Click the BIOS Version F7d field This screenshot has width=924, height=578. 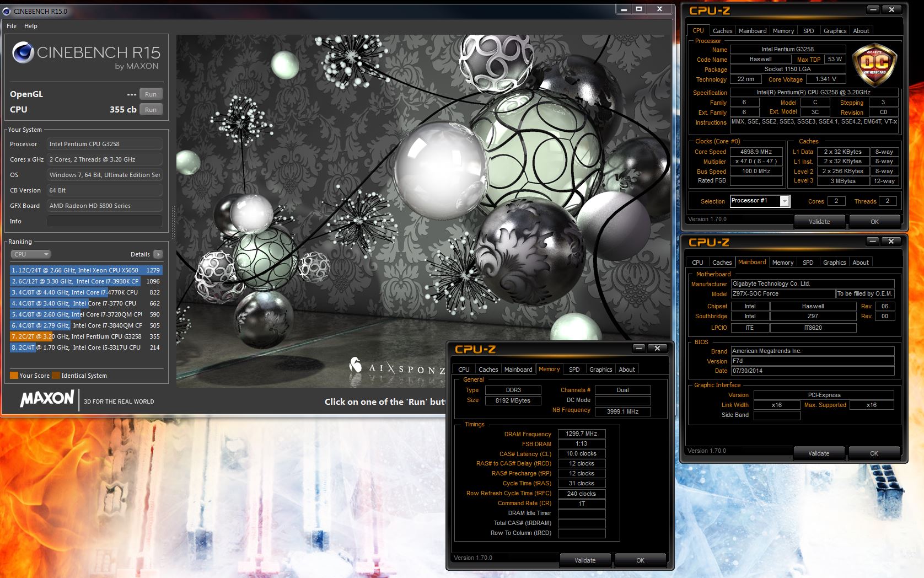click(813, 361)
